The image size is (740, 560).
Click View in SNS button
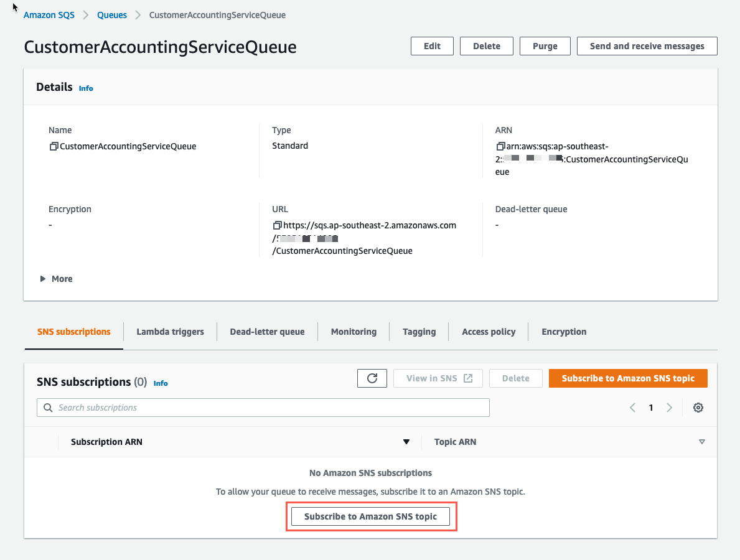pos(438,378)
